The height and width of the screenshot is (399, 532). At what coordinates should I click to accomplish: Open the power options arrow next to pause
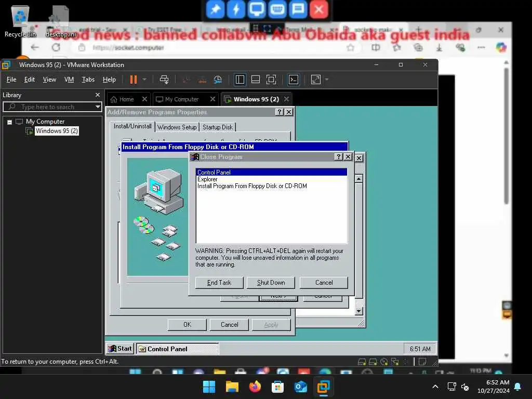coord(144,79)
